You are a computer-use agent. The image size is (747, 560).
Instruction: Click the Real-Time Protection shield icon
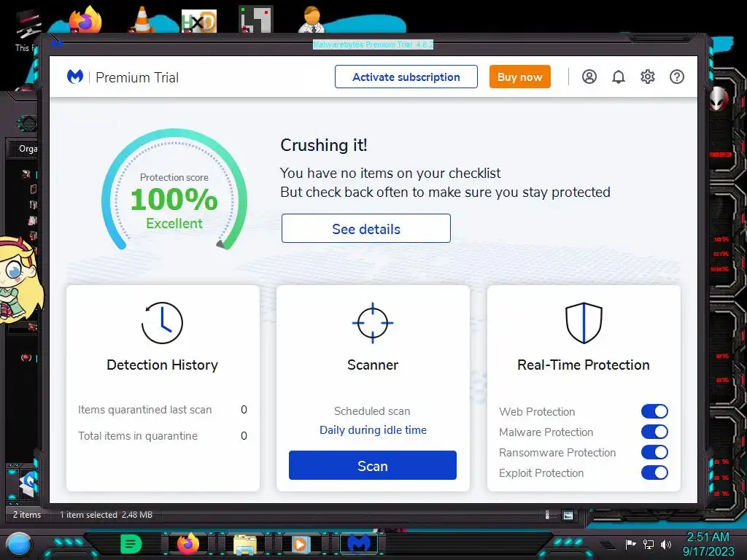click(x=584, y=323)
